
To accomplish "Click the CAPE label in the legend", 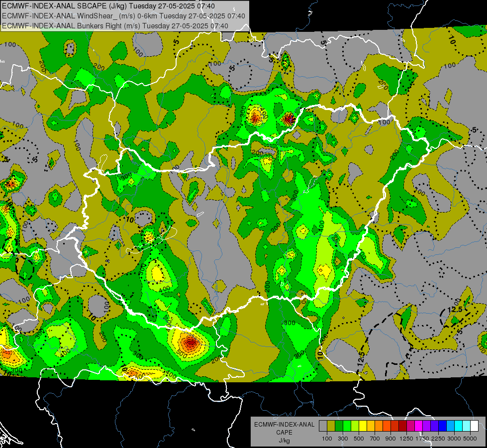I will tap(284, 433).
